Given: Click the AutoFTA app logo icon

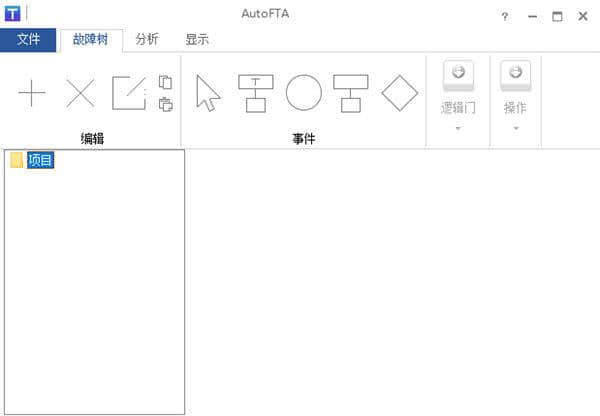Looking at the screenshot, I should click(x=13, y=14).
